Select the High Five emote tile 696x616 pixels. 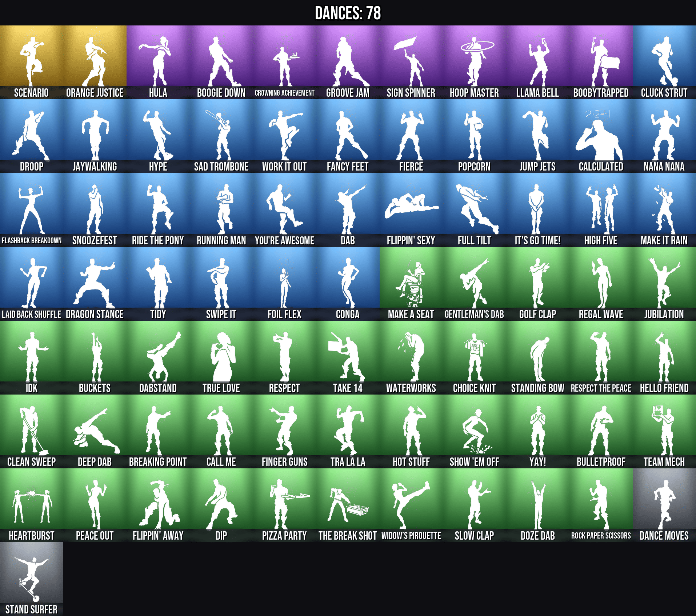[x=601, y=209]
